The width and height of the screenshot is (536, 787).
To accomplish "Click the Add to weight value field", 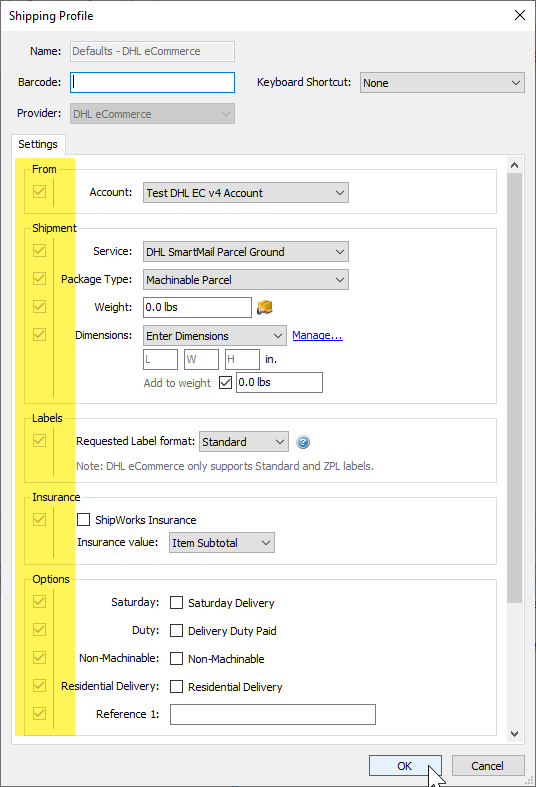I will (x=280, y=382).
